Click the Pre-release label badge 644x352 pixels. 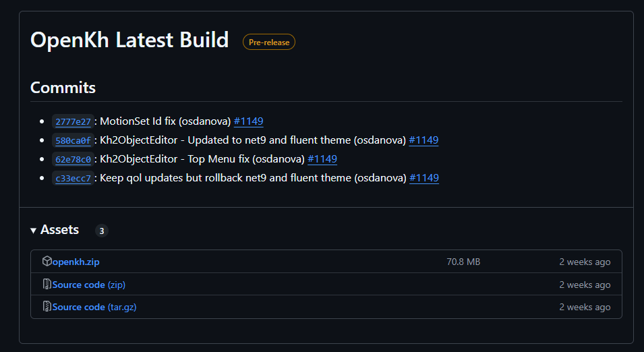coord(269,42)
